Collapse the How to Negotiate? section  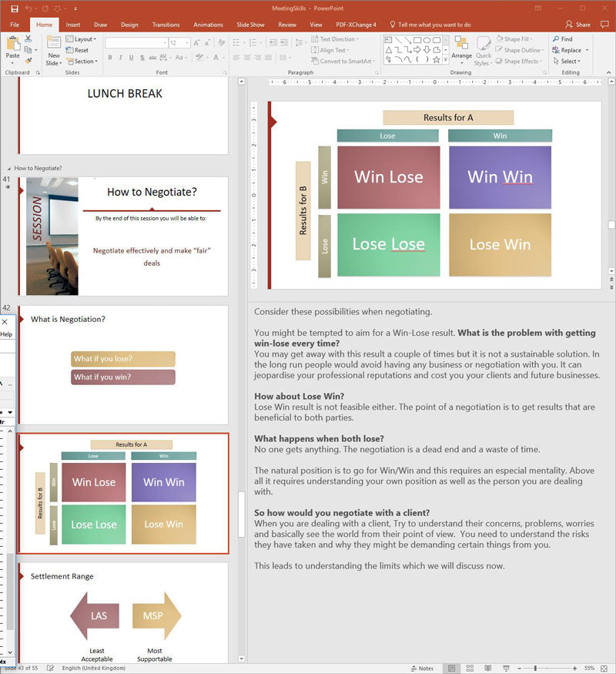[x=9, y=169]
